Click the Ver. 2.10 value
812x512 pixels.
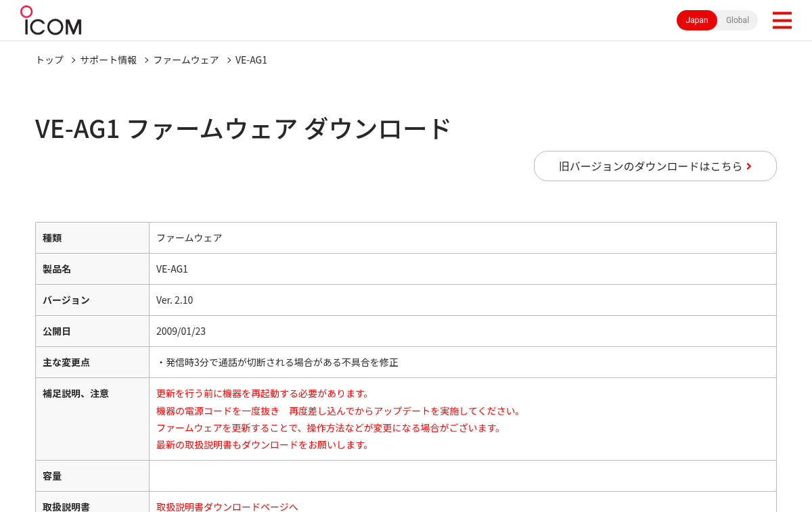click(175, 300)
